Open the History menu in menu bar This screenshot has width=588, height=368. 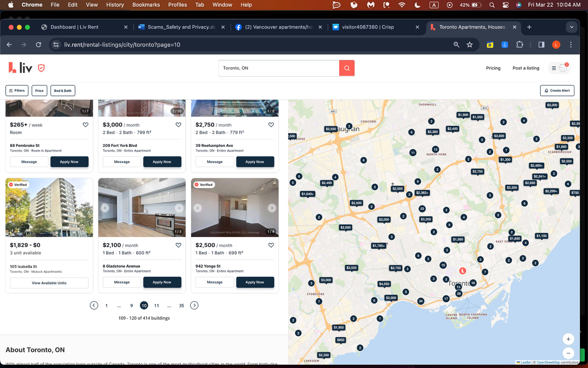tap(115, 5)
